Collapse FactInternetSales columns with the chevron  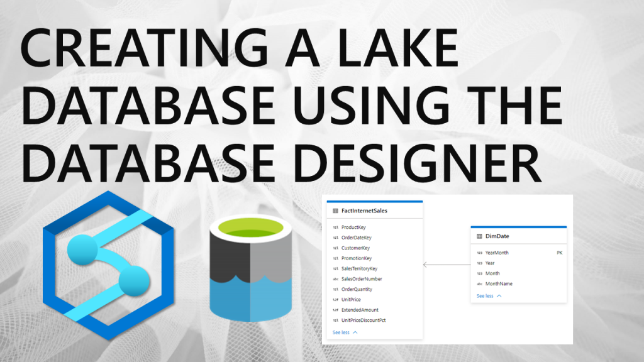[x=355, y=332]
